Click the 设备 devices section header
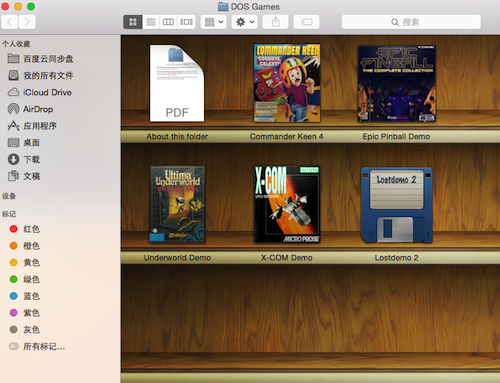500x383 pixels. (x=9, y=196)
